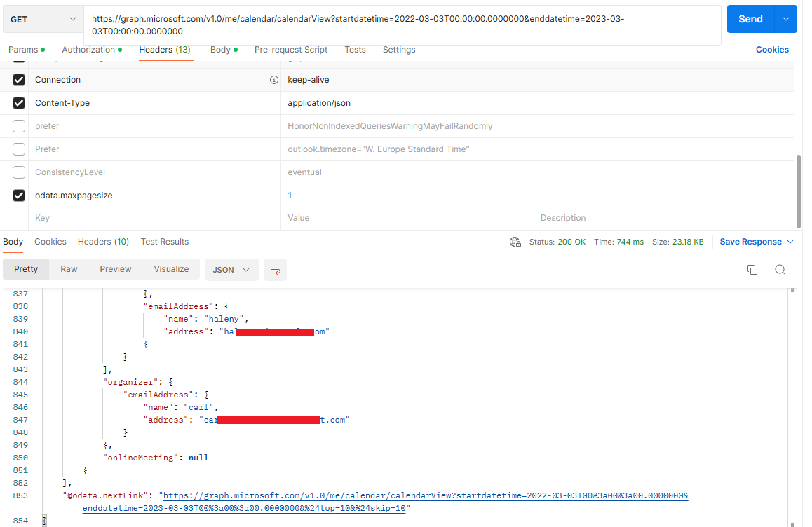Click the Content-Type key cell
Screen dimensions: 812x527
(154, 103)
